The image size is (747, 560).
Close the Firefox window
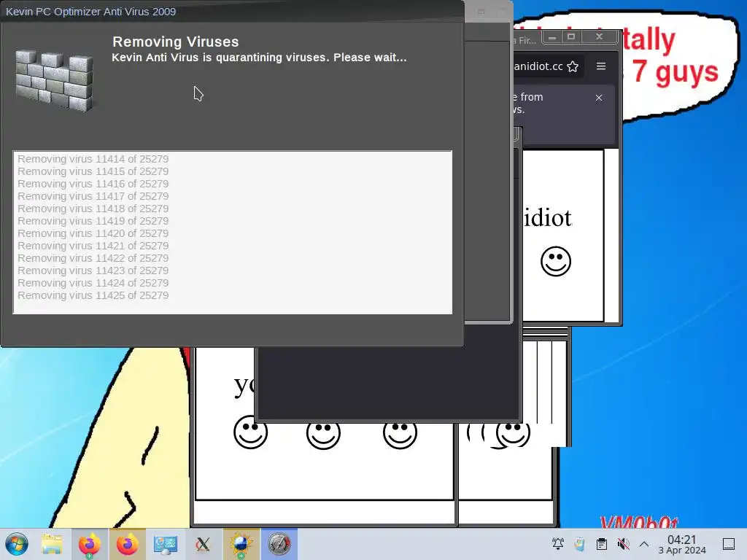click(600, 36)
